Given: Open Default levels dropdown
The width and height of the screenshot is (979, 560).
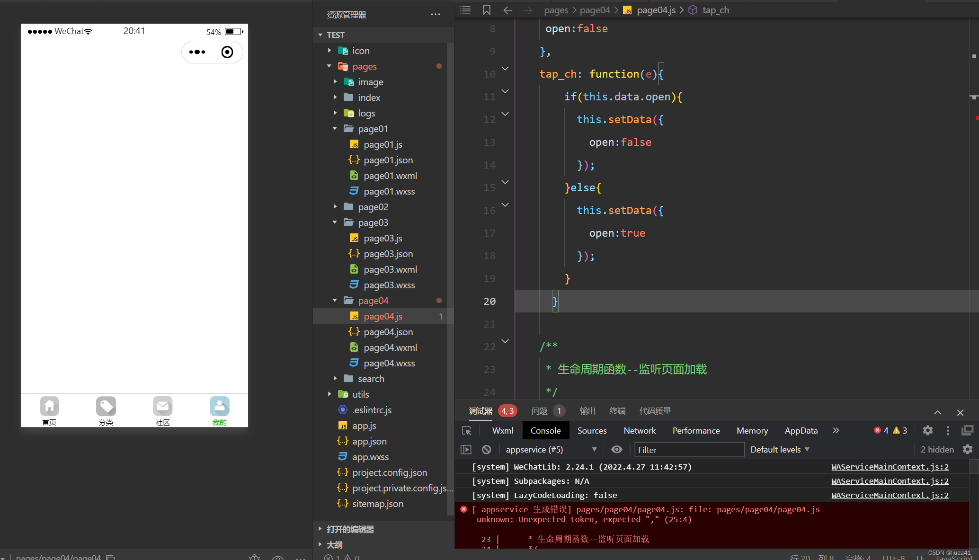Looking at the screenshot, I should pyautogui.click(x=780, y=450).
